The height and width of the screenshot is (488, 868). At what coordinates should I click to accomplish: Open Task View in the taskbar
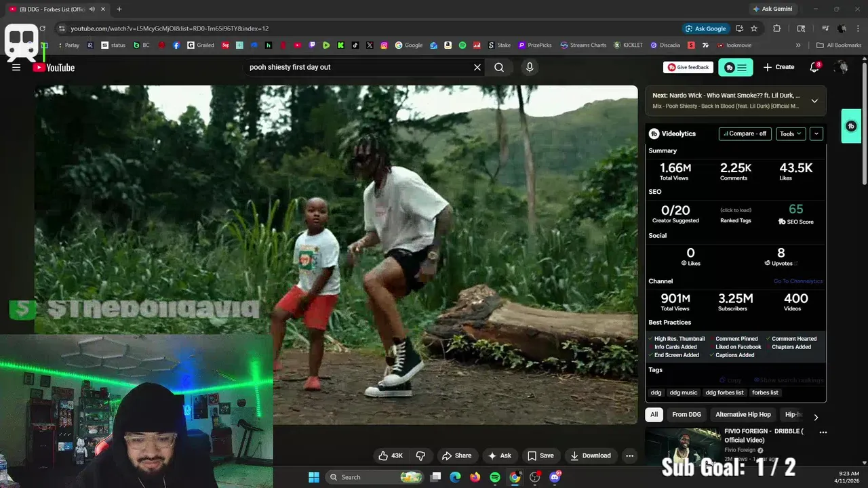pyautogui.click(x=436, y=477)
